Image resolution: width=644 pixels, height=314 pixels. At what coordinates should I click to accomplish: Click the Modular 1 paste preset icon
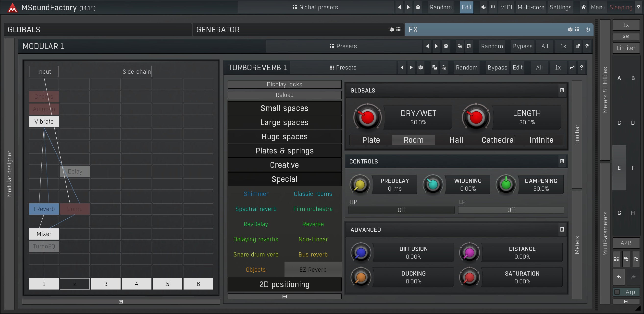coord(469,46)
